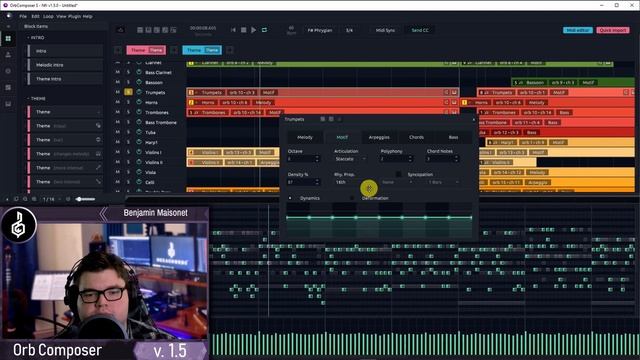Viewport: 640px width, 360px height.
Task: Click the Octave stepper arrows
Action: click(x=317, y=159)
